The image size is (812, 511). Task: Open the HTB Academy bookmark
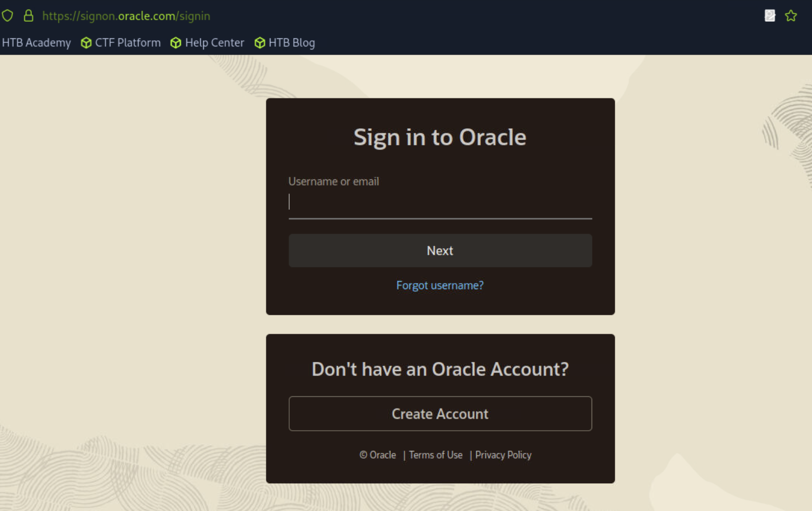tap(36, 43)
